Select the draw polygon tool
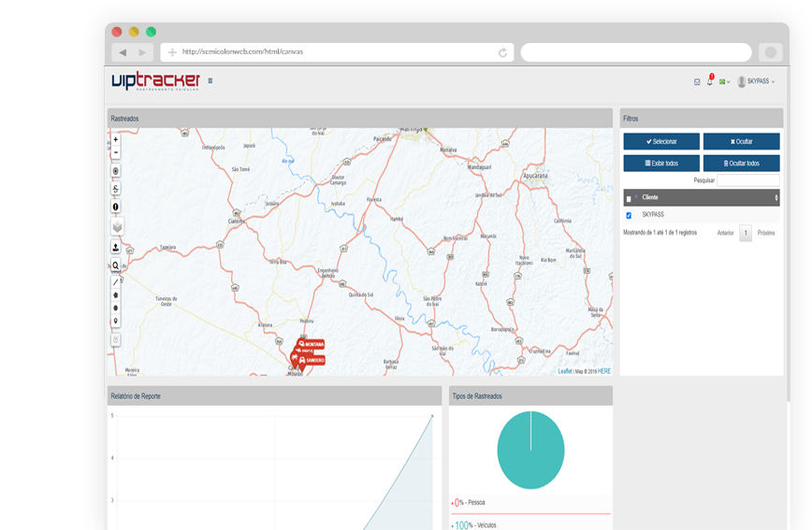 (x=116, y=294)
